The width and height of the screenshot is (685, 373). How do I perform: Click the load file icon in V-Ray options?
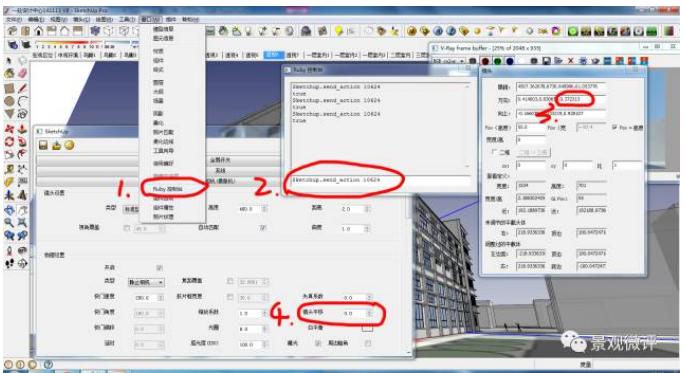pyautogui.click(x=56, y=145)
